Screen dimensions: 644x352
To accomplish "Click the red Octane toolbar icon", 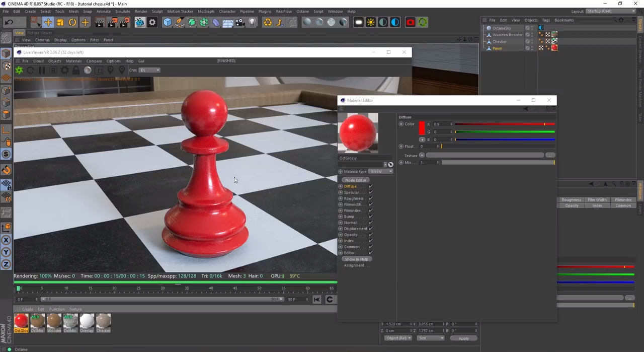I will 411,22.
